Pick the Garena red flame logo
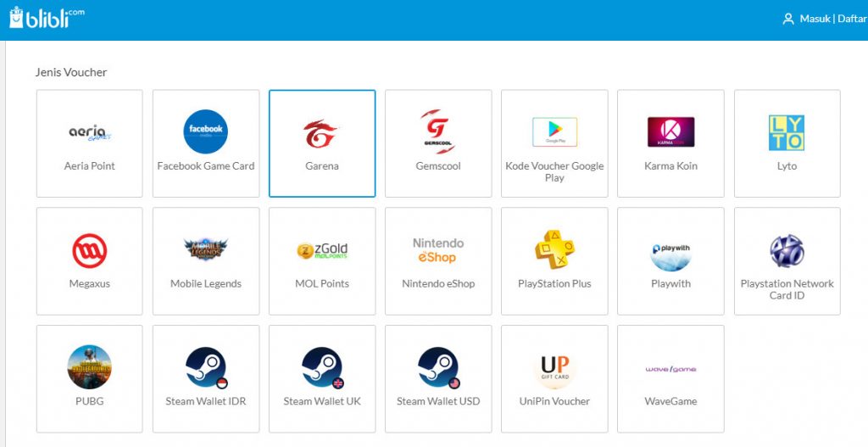This screenshot has height=447, width=868. coord(321,133)
